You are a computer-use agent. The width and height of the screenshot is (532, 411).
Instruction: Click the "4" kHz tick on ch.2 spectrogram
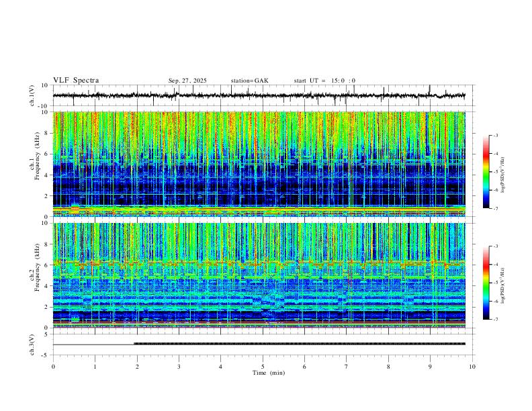click(47, 286)
